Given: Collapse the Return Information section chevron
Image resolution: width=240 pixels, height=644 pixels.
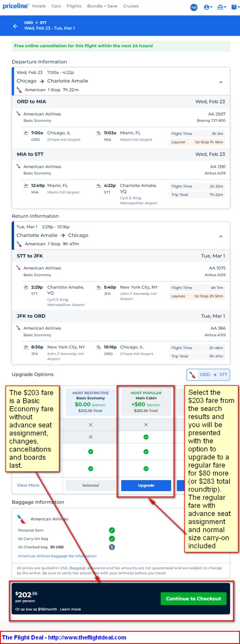Looking at the screenshot, I should click(x=221, y=236).
